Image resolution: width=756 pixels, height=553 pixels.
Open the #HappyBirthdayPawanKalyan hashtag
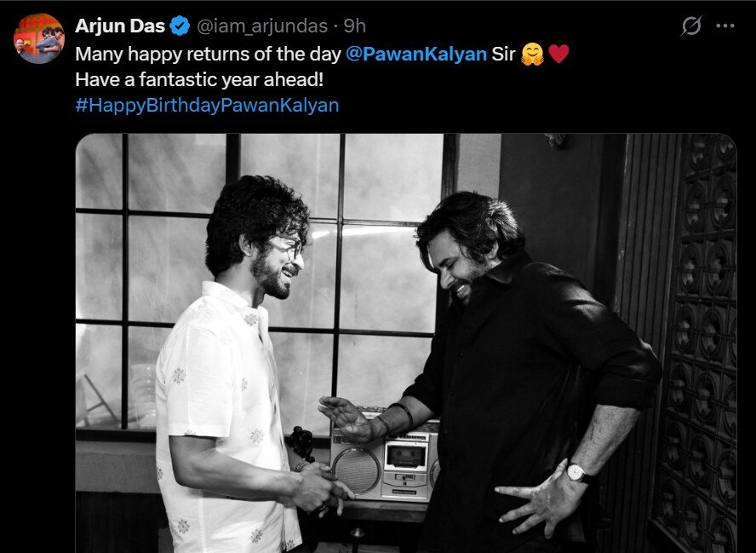tap(208, 105)
